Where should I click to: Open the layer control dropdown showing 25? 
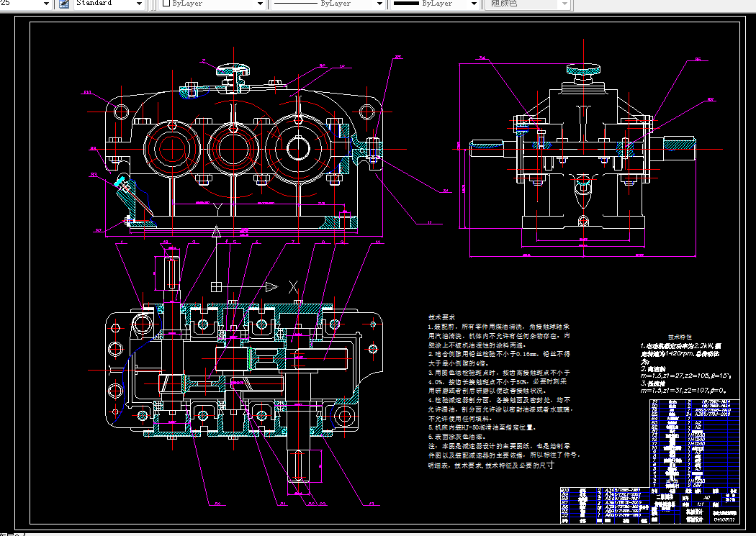(48, 4)
